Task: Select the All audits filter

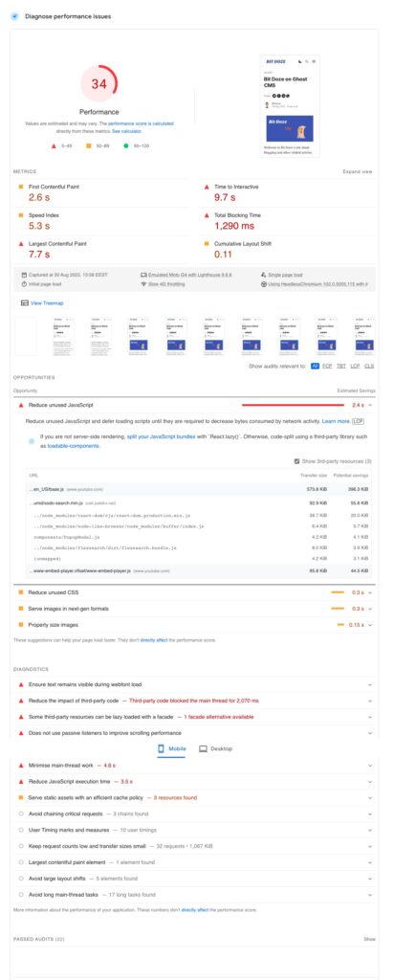Action: tap(316, 367)
